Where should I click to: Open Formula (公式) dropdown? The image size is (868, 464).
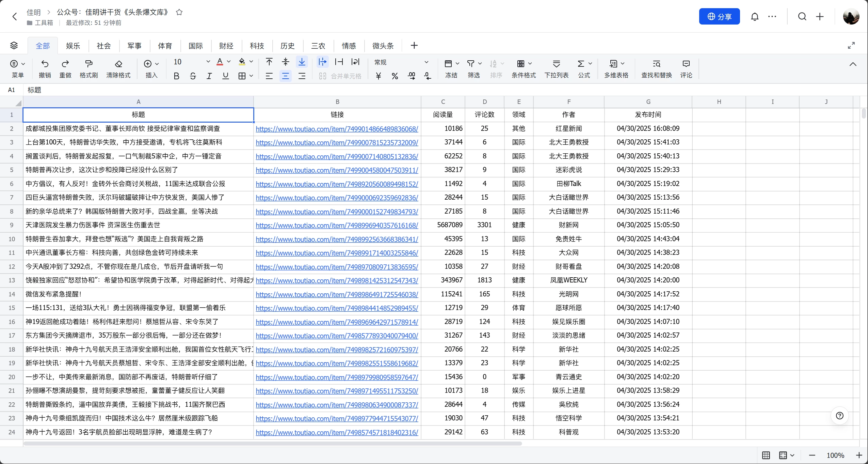pos(590,63)
